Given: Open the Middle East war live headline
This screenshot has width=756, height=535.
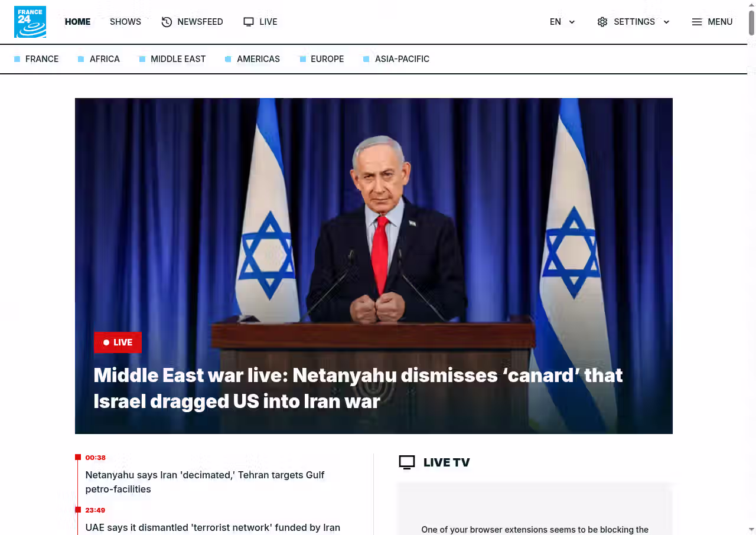Looking at the screenshot, I should point(358,388).
